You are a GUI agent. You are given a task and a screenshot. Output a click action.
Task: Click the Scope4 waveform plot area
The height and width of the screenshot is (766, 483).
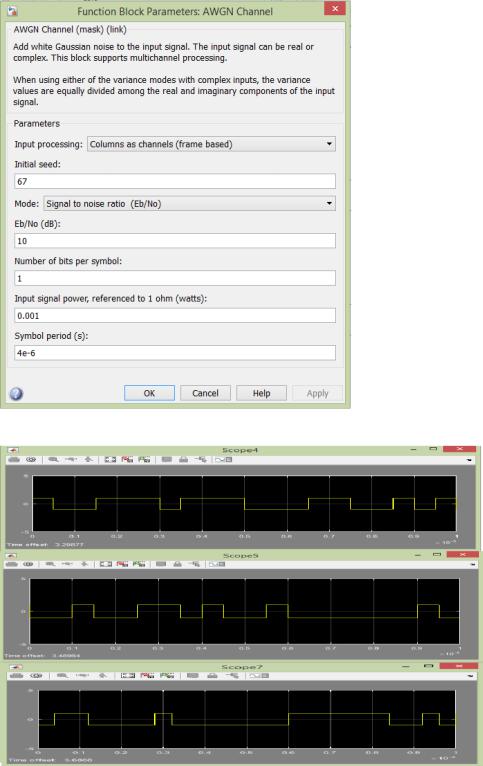pos(244,503)
